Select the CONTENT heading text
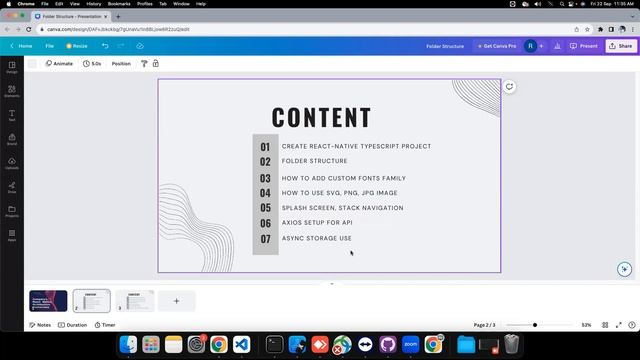Image resolution: width=640 pixels, height=360 pixels. click(x=322, y=118)
